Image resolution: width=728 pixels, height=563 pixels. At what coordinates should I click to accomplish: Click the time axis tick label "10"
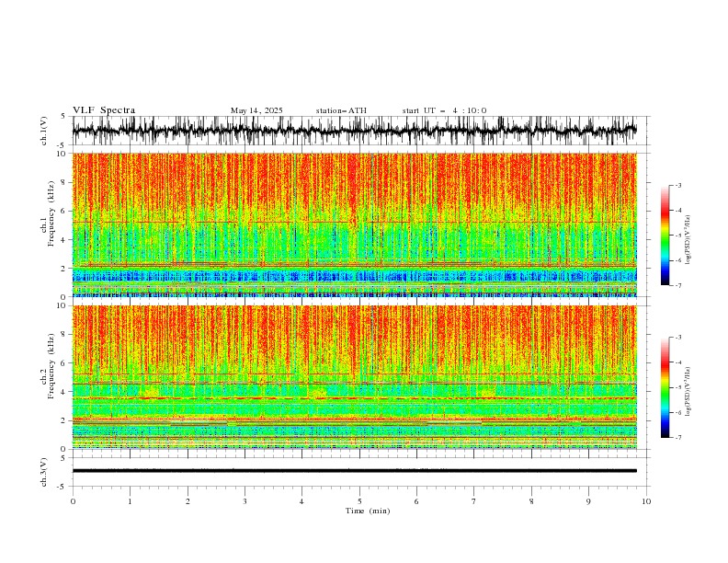click(x=646, y=501)
